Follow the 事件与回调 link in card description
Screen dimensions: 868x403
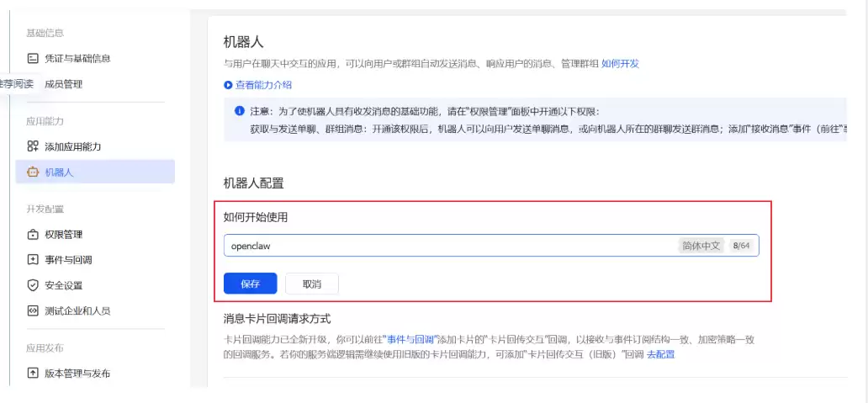[x=410, y=340]
